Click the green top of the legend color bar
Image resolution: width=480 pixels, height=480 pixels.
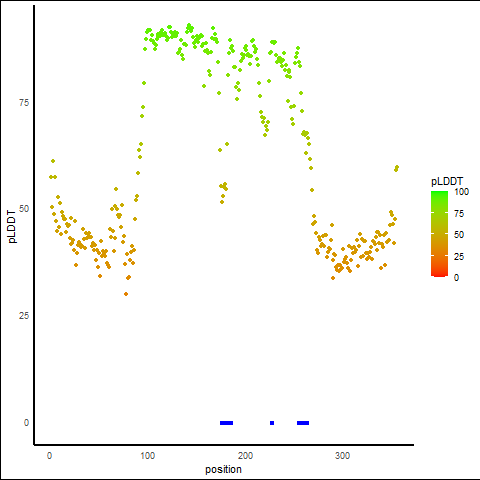(439, 194)
